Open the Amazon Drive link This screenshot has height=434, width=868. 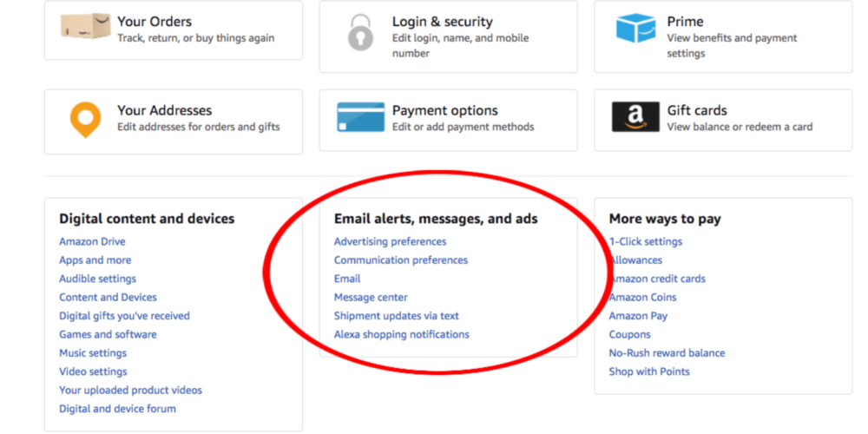click(x=93, y=241)
